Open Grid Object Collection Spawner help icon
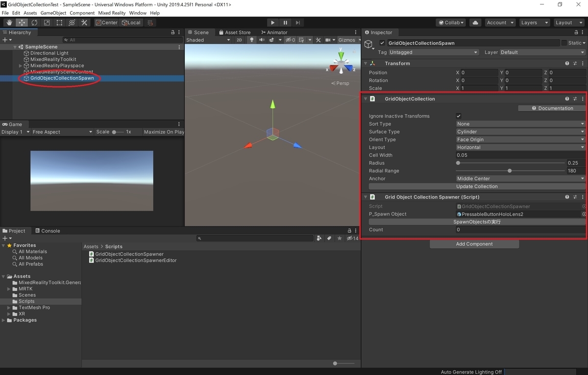588x375 pixels. pos(567,197)
